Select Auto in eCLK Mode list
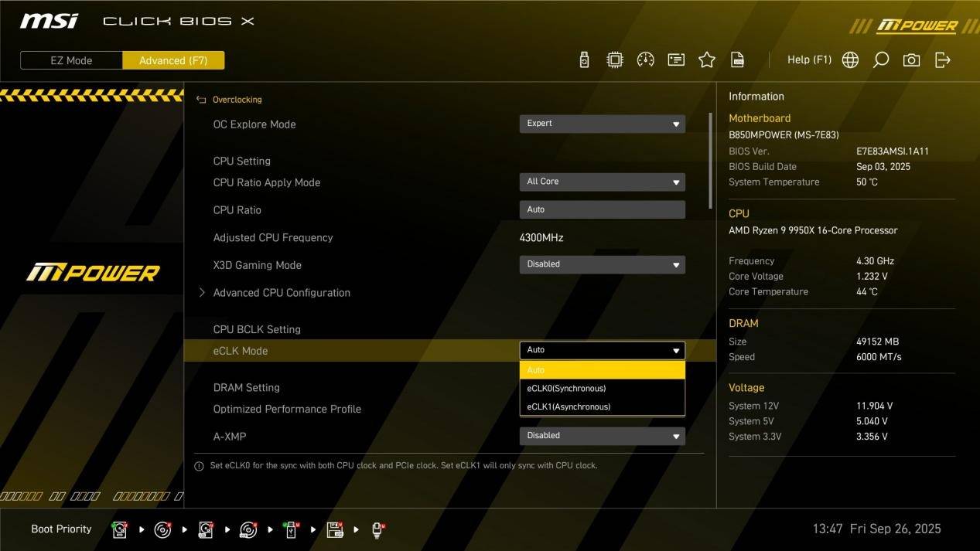Image resolution: width=980 pixels, height=551 pixels. click(602, 370)
